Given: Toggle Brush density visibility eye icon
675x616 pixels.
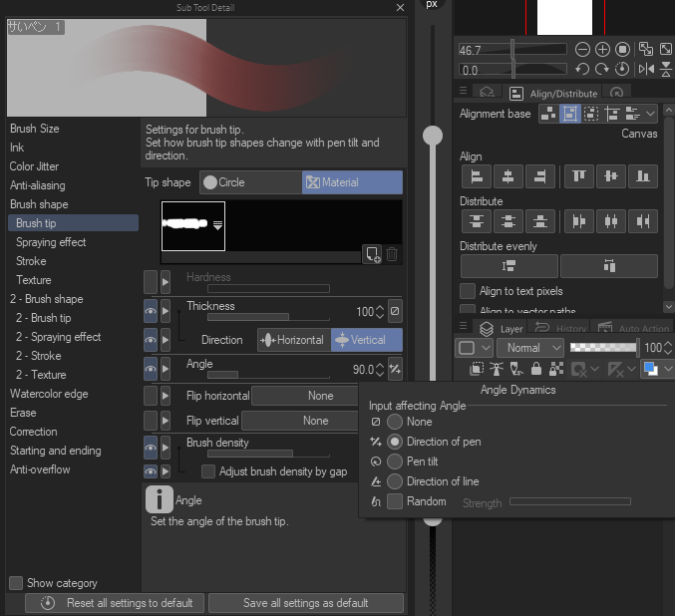Looking at the screenshot, I should pyautogui.click(x=151, y=448).
